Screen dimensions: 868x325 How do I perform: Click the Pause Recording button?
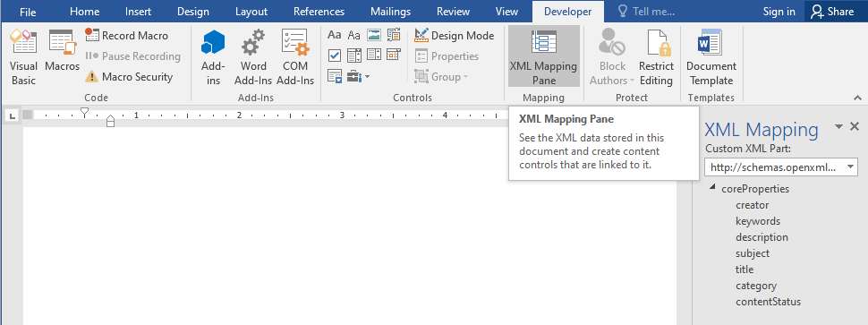(132, 56)
